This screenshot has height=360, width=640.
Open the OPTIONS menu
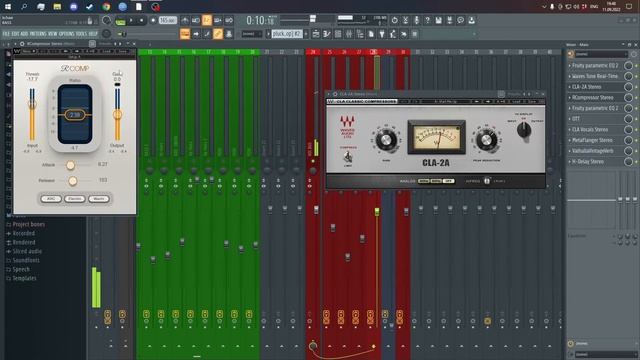pyautogui.click(x=67, y=34)
